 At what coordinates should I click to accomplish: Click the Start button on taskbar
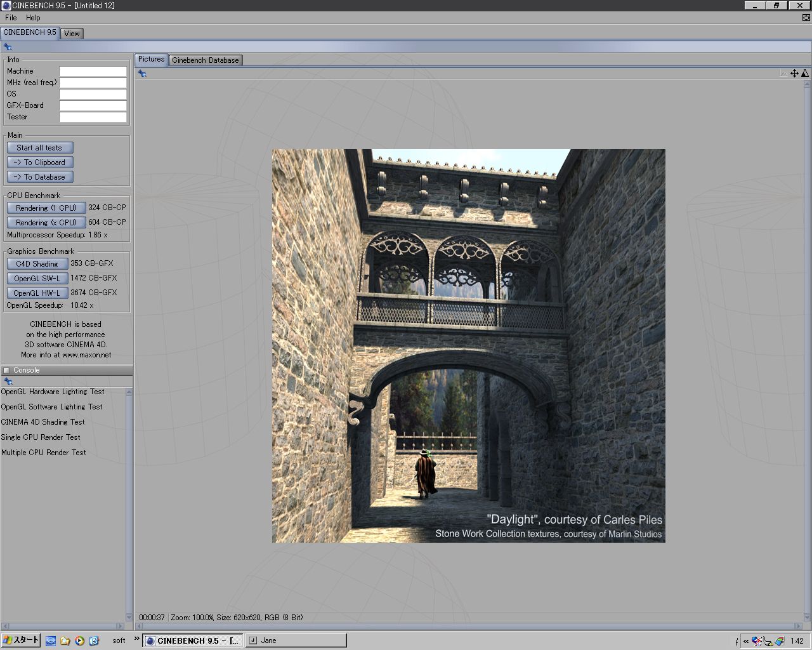click(x=21, y=640)
